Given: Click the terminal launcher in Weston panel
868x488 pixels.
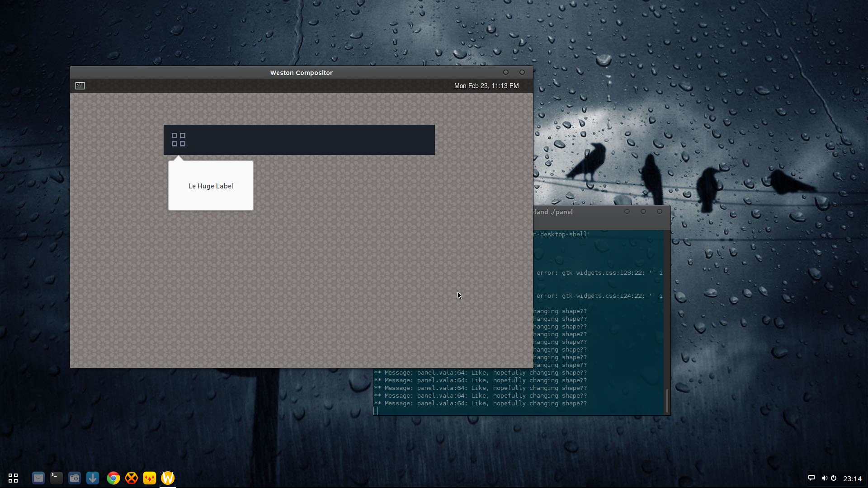Looking at the screenshot, I should tap(80, 86).
